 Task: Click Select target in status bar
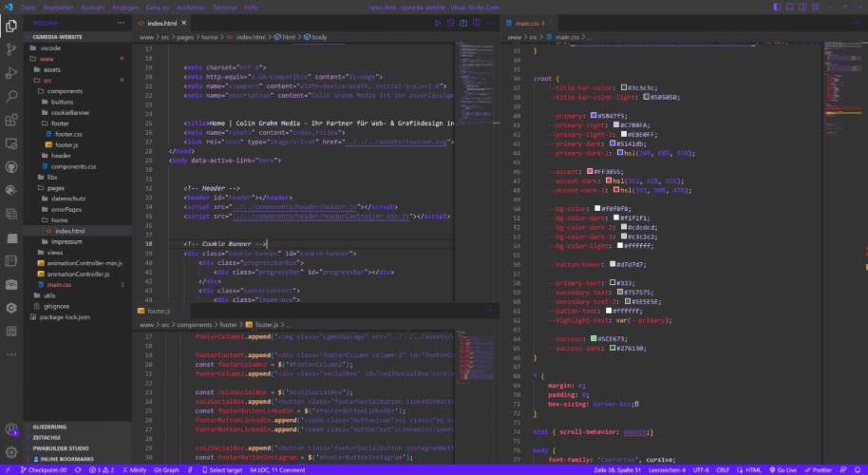point(222,470)
